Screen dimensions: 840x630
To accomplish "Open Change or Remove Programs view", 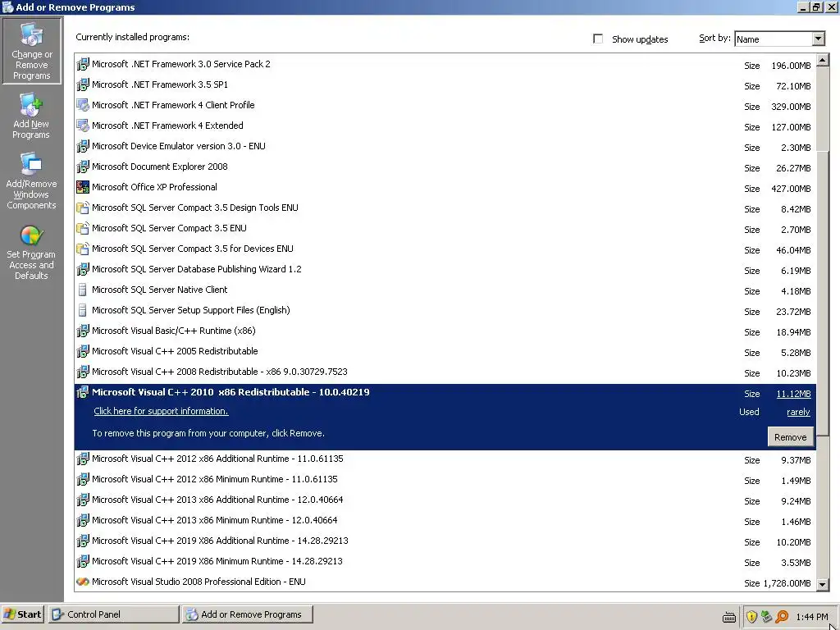I will 32,51.
